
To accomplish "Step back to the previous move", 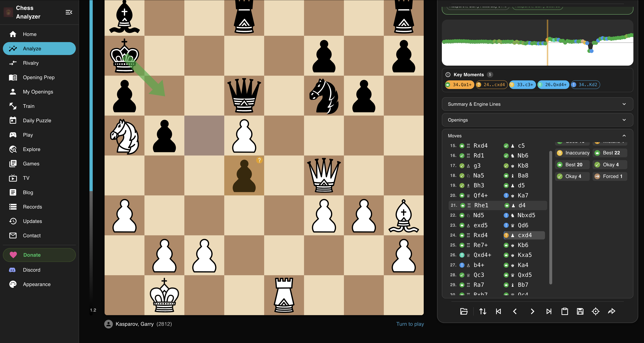I will click(515, 312).
